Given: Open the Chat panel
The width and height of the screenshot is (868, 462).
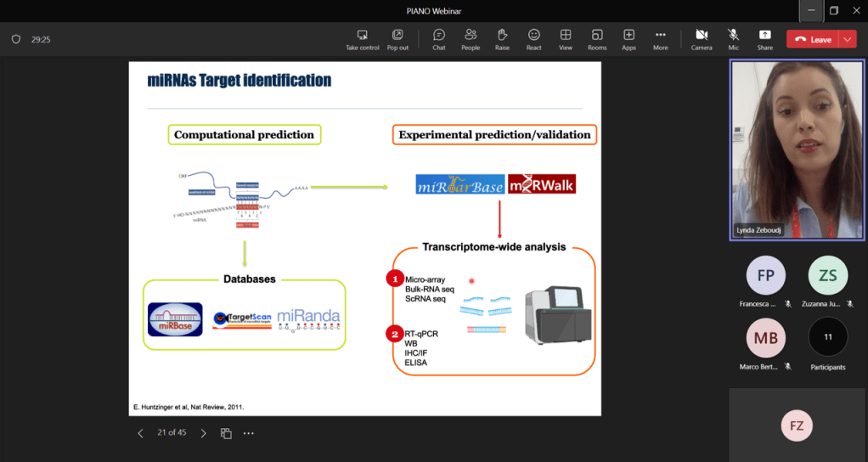Looking at the screenshot, I should 439,39.
